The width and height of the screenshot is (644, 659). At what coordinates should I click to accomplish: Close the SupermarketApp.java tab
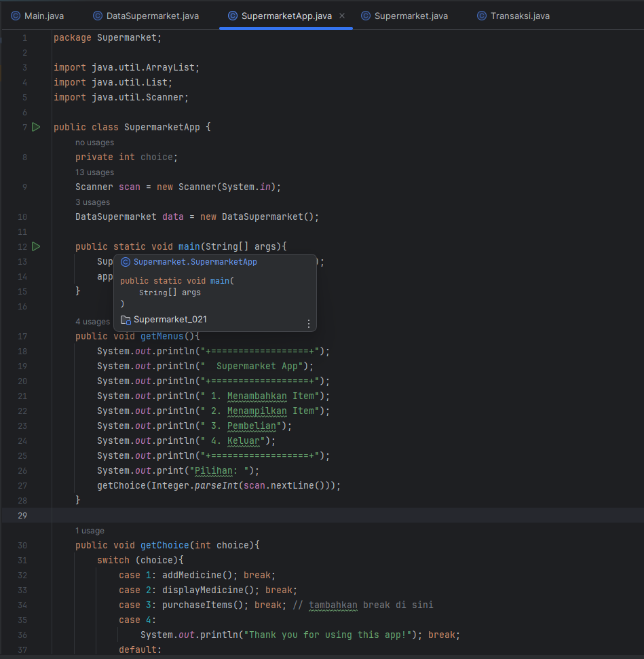(341, 14)
